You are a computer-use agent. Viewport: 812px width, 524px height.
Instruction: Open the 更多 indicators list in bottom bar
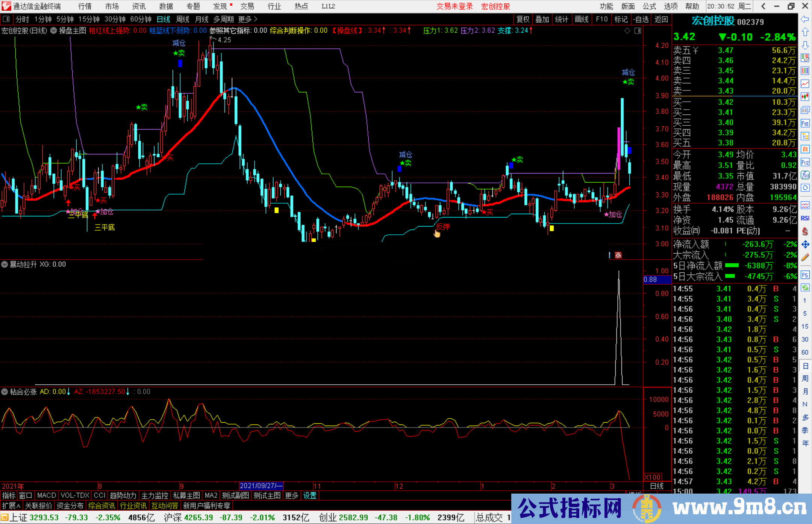coord(291,495)
